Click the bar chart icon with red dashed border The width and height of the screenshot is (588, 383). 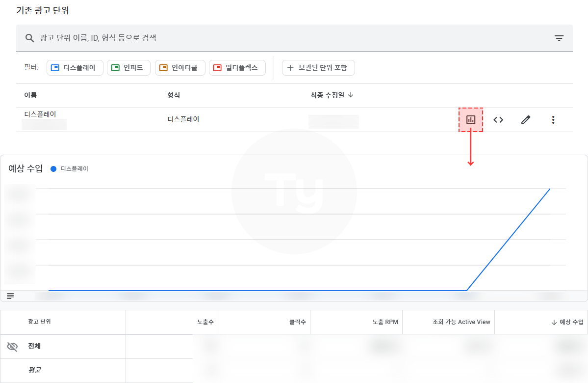pyautogui.click(x=471, y=119)
